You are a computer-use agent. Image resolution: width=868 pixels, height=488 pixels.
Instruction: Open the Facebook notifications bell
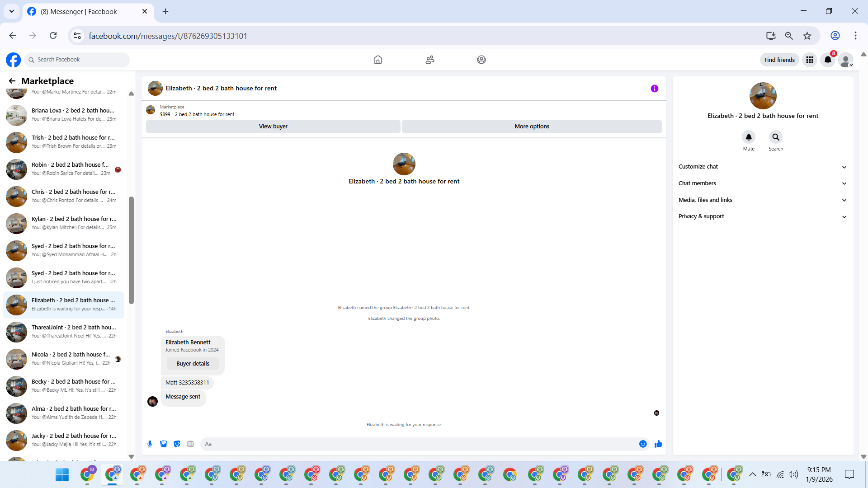pos(827,60)
